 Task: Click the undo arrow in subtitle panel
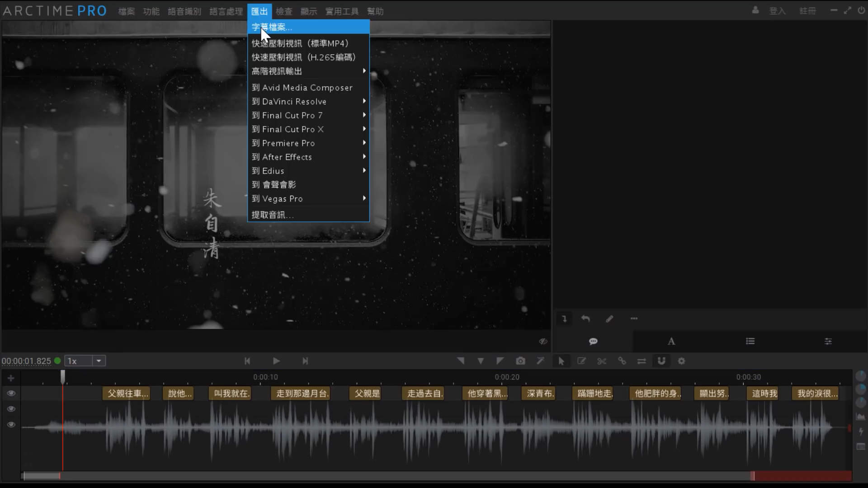point(585,319)
